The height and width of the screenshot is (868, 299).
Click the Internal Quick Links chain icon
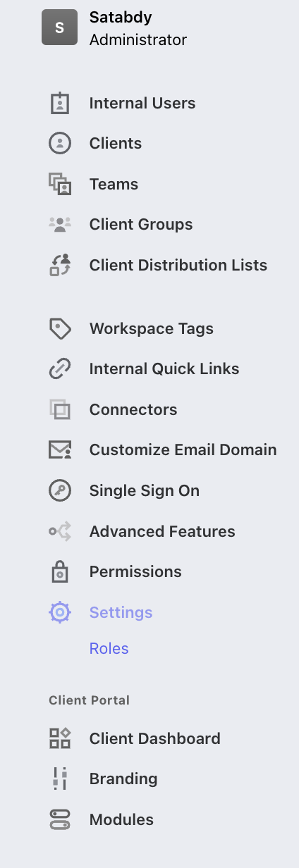tap(60, 369)
